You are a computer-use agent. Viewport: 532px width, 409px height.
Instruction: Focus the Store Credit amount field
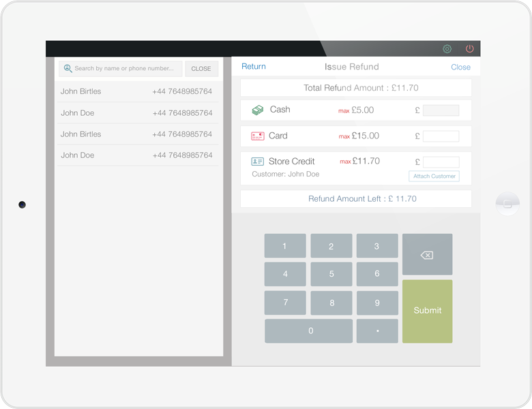[441, 162]
